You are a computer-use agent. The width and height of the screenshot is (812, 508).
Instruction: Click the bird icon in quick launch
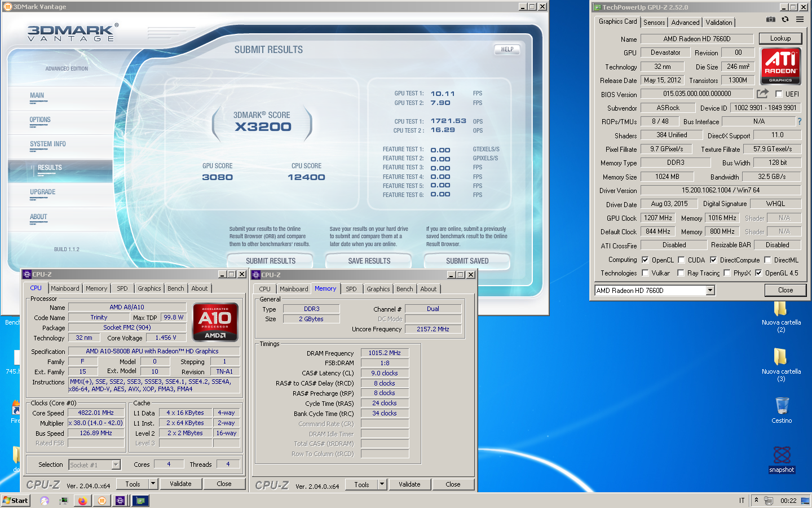coord(45,501)
